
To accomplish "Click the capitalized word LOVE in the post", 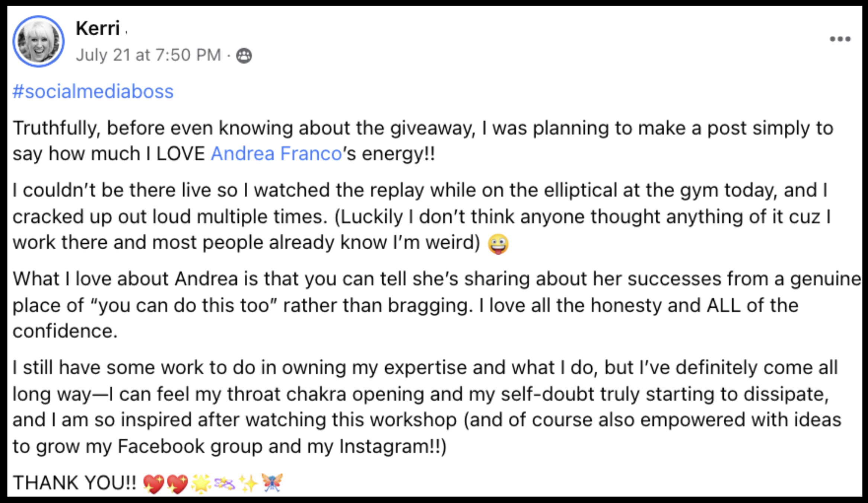I will point(180,154).
